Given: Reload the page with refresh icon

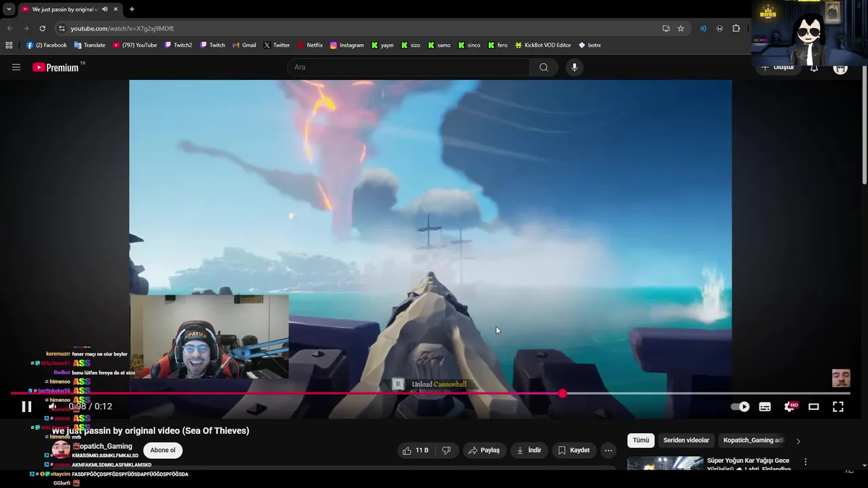Looking at the screenshot, I should pyautogui.click(x=42, y=28).
